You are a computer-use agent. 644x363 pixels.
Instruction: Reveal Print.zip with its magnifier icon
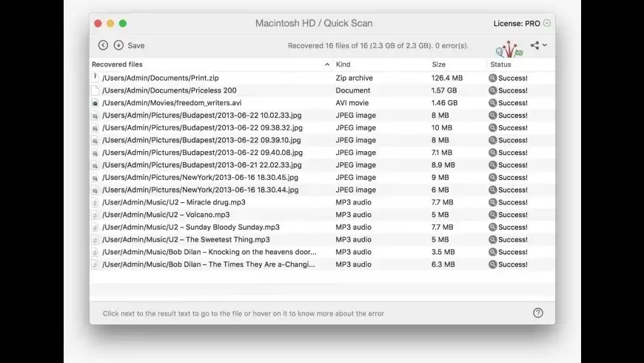[x=493, y=78]
